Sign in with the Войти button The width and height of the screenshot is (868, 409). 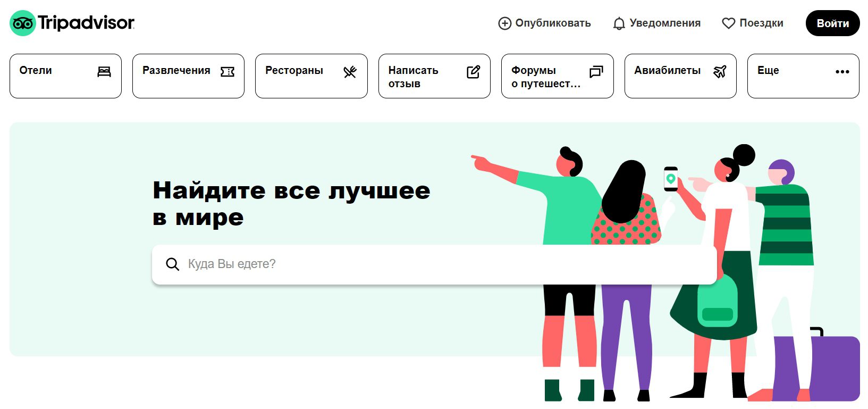832,23
